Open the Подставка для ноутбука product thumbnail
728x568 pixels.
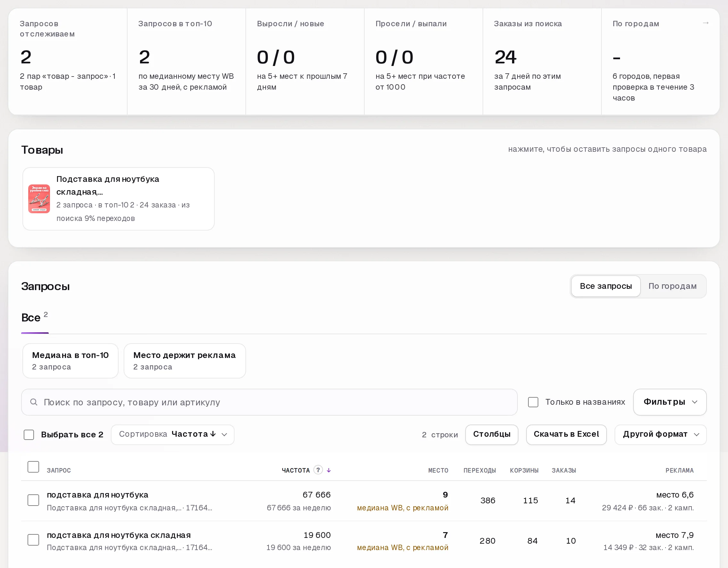coord(39,199)
